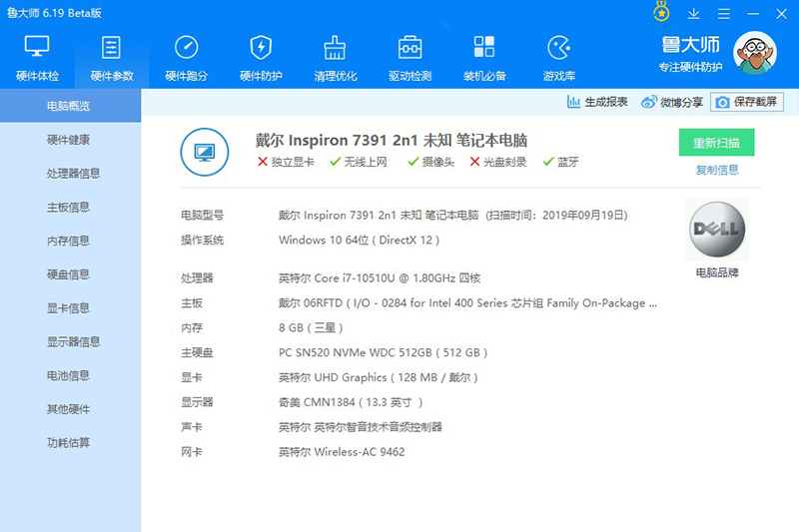Open 硬件防护 shield protection icon
Viewport: 799px width, 532px height.
pyautogui.click(x=261, y=47)
